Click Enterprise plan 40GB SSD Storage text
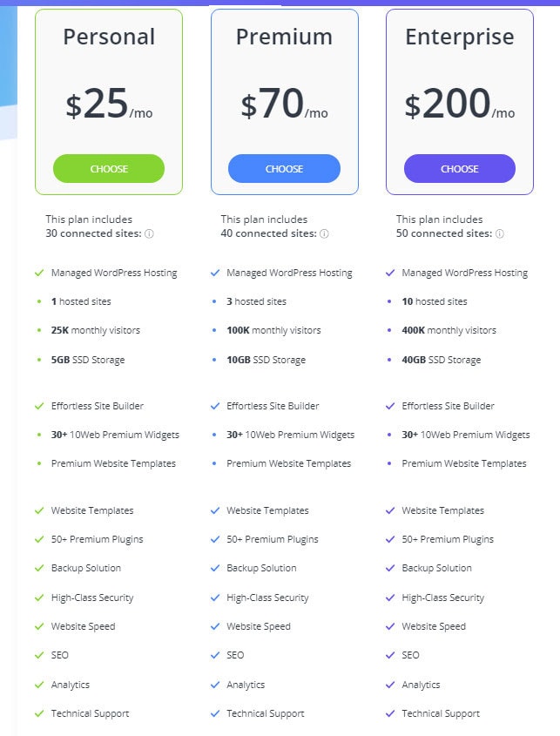Image resolution: width=560 pixels, height=736 pixels. click(441, 360)
